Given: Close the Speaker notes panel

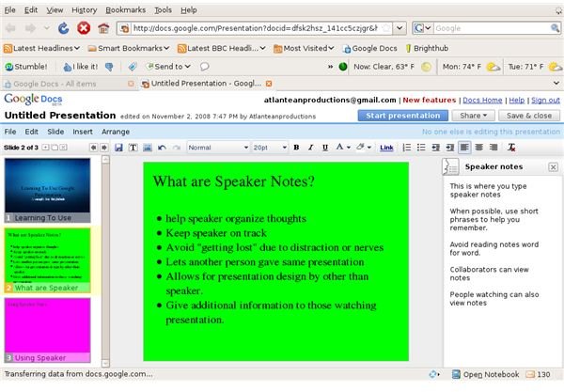Looking at the screenshot, I should 554,167.
